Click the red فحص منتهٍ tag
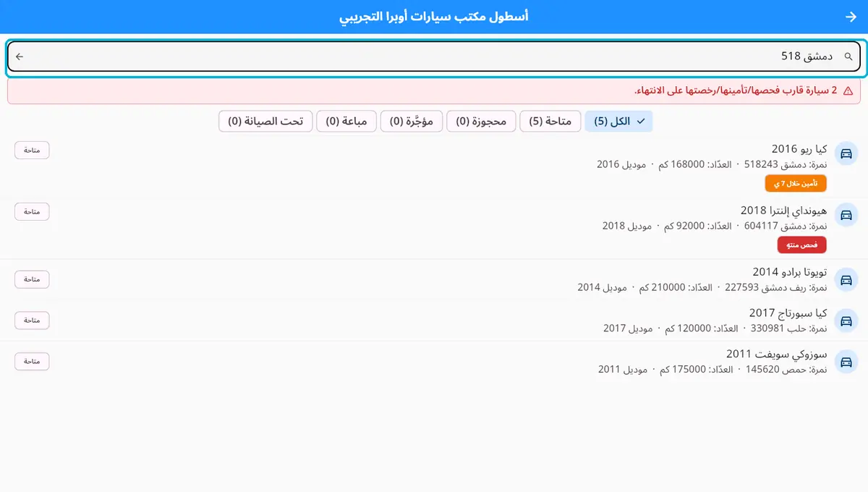 (x=801, y=245)
